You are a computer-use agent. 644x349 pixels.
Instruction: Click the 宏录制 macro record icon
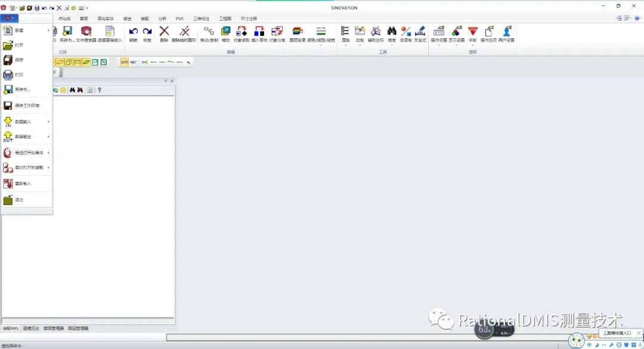click(406, 34)
